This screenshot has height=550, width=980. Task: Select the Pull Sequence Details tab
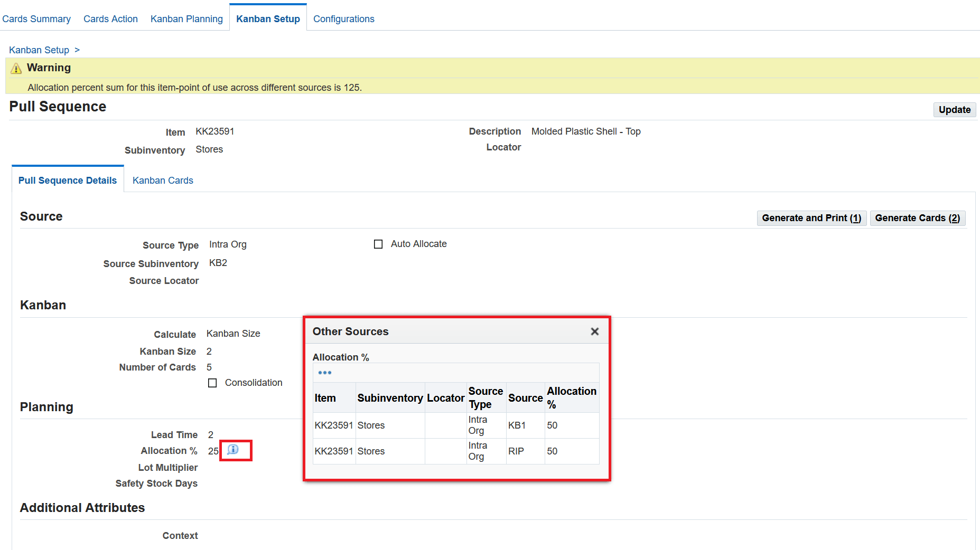tap(67, 180)
